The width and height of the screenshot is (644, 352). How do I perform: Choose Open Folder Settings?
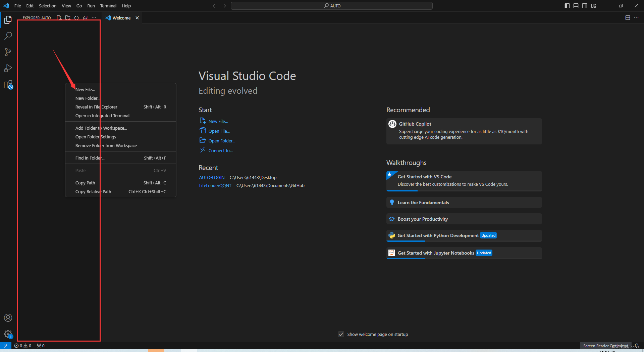[121, 137]
